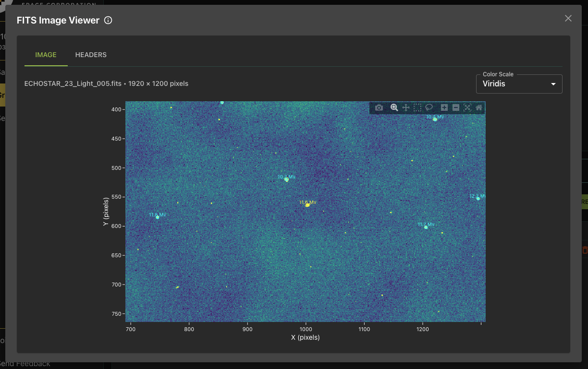The width and height of the screenshot is (588, 369).
Task: Click the ECHOSTAR_23_Light_005.fits file name text
Action: [73, 83]
